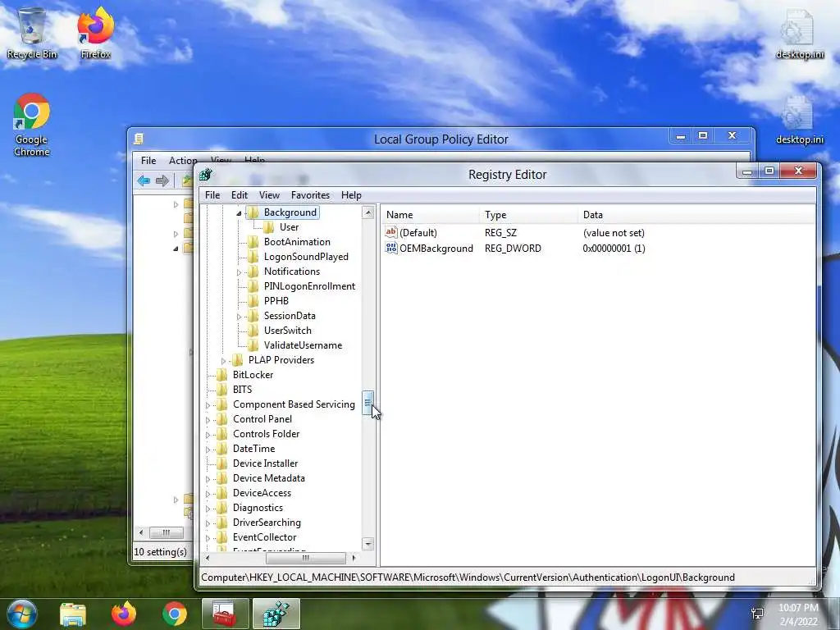Image resolution: width=840 pixels, height=630 pixels.
Task: Click the tree scrollbar down arrow
Action: (x=368, y=544)
